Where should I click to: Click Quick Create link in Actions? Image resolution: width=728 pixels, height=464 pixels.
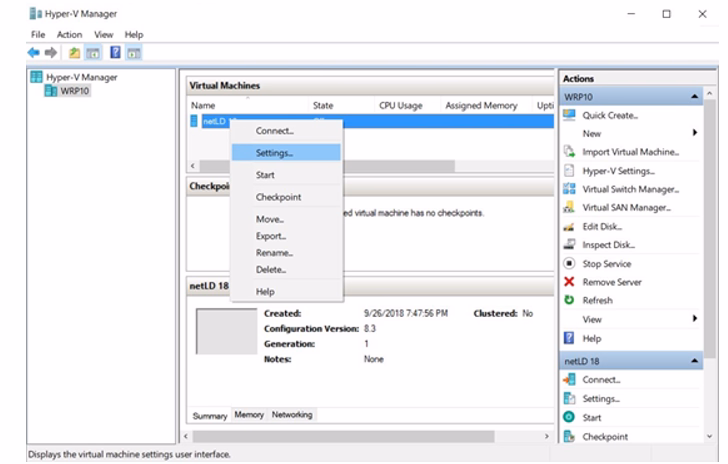click(x=610, y=115)
